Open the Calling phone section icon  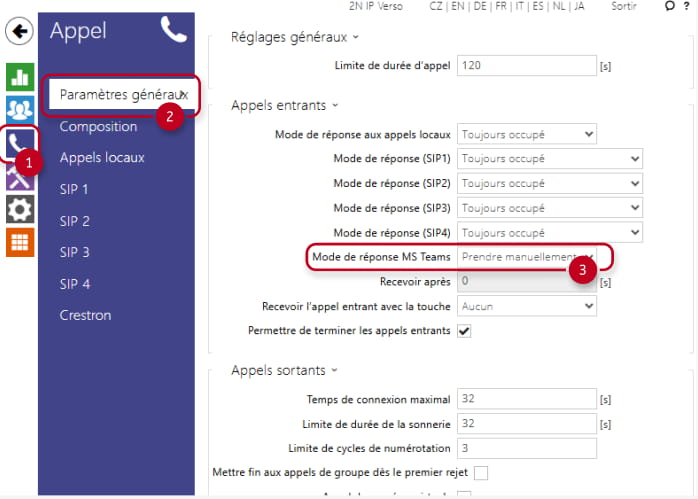tap(20, 143)
